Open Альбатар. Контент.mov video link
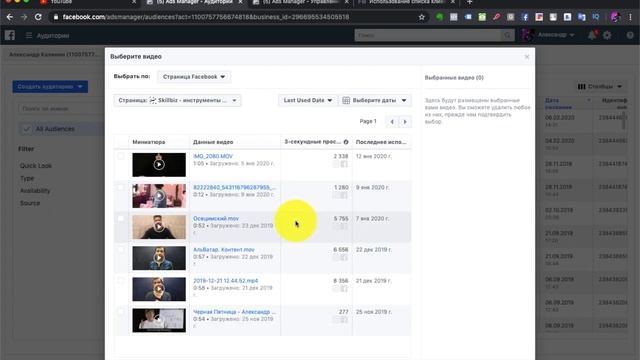 [x=224, y=250]
